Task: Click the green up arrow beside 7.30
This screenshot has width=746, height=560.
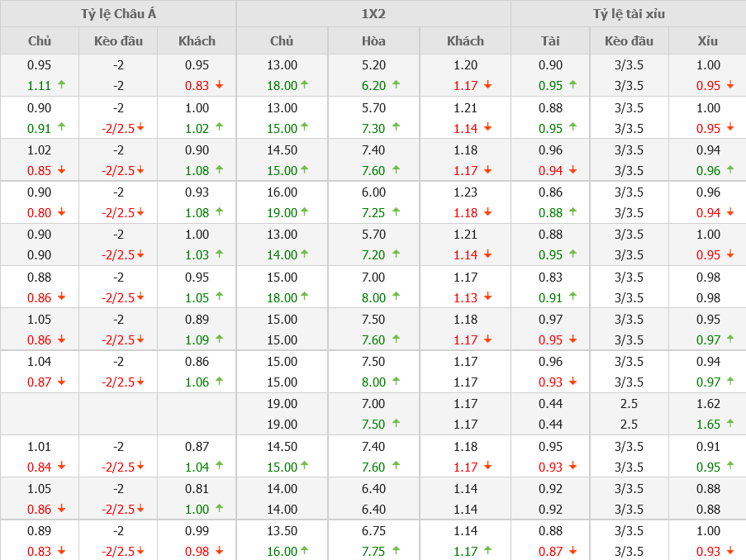Action: pyautogui.click(x=396, y=127)
